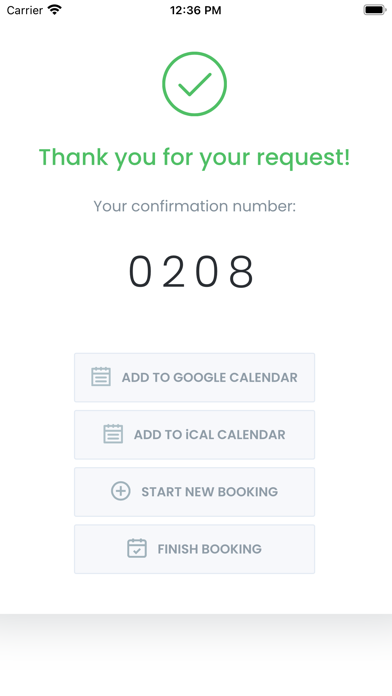The image size is (392, 696).
Task: Start a new booking
Action: [x=194, y=492]
